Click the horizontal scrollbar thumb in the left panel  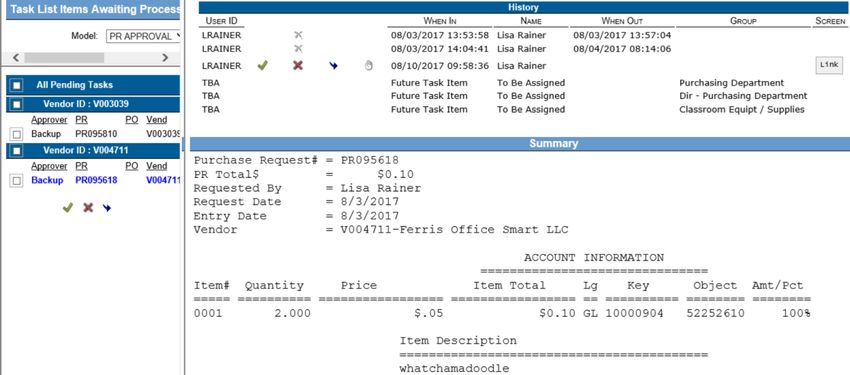tap(64, 57)
